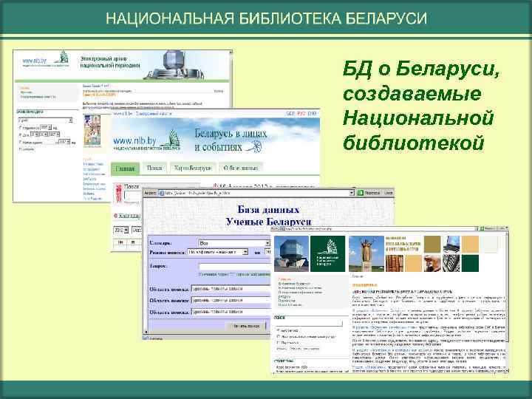The height and width of the screenshot is (399, 532).
Task: Click the library building photo tile
Action: [291, 253]
